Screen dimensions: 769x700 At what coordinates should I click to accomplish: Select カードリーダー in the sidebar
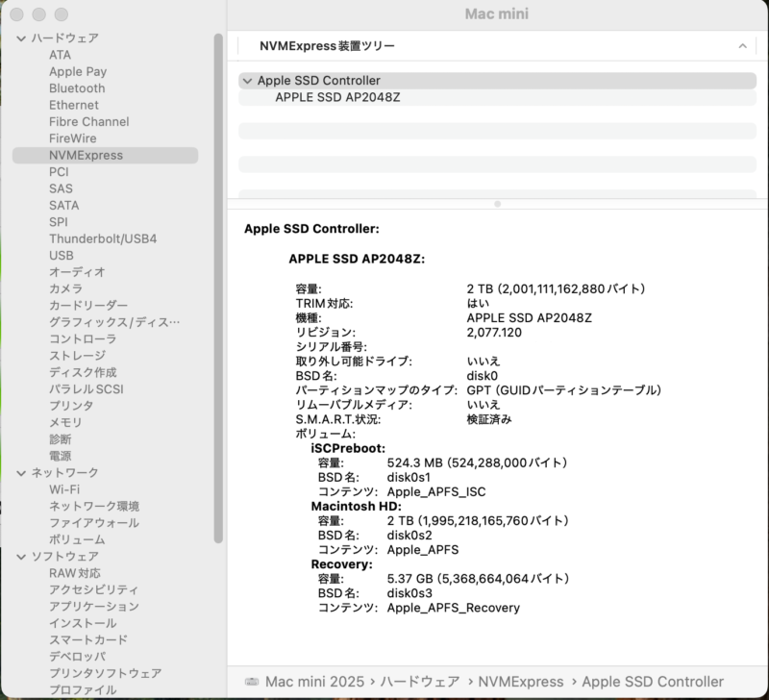coord(88,306)
